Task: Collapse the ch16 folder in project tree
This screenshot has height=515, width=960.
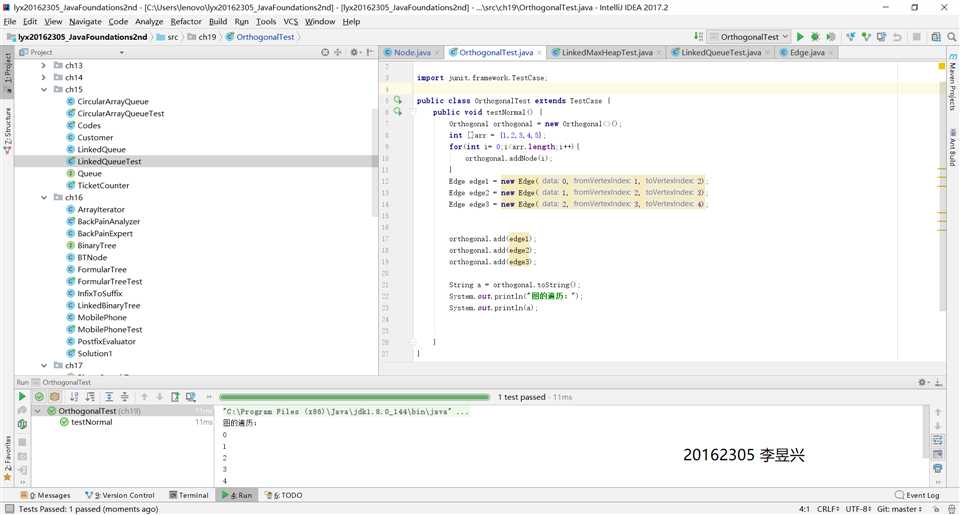Action: [x=44, y=198]
